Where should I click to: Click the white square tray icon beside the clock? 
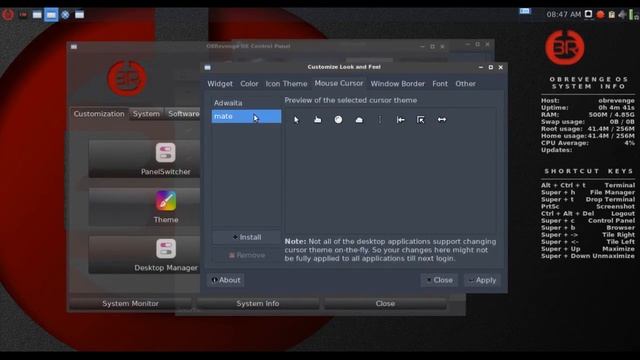coord(588,14)
